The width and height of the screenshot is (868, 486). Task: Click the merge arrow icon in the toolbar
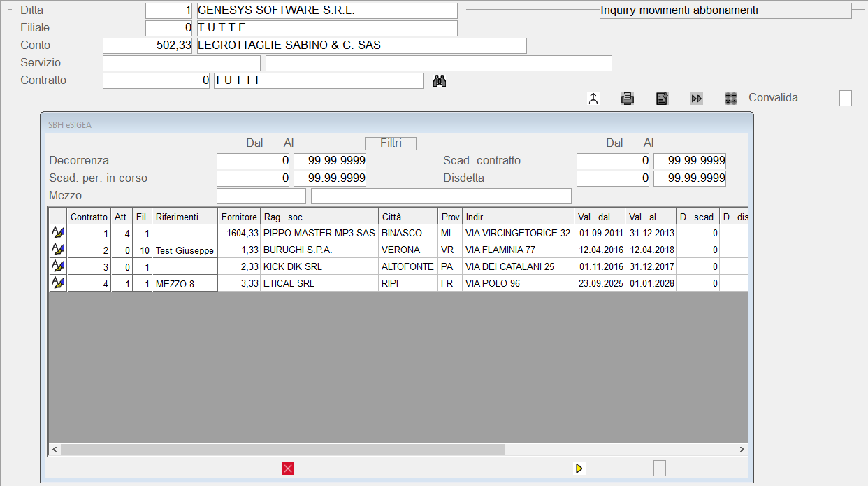(x=593, y=99)
